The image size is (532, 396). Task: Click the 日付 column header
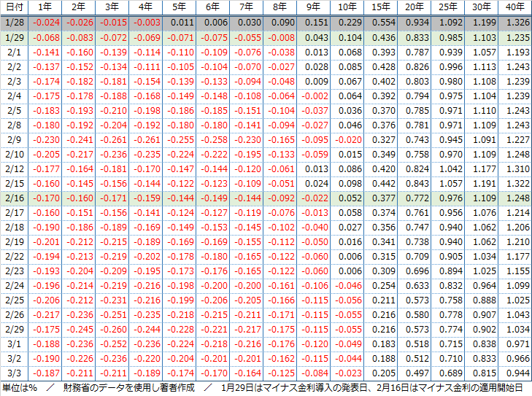(13, 8)
